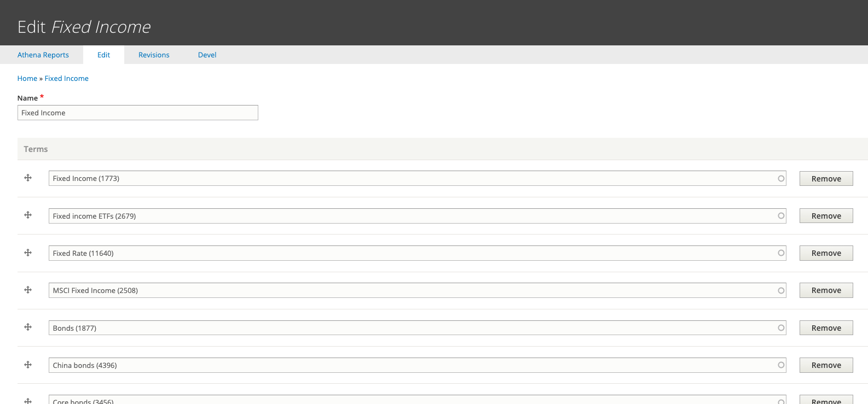Image resolution: width=868 pixels, height=404 pixels.
Task: Click drag handle beside Fixed Income (1773)
Action: point(28,178)
